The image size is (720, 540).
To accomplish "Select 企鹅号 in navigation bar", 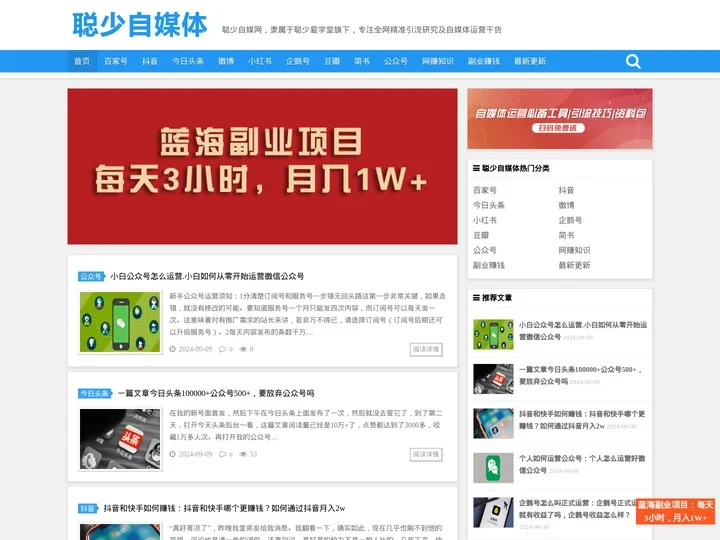I will tap(298, 61).
